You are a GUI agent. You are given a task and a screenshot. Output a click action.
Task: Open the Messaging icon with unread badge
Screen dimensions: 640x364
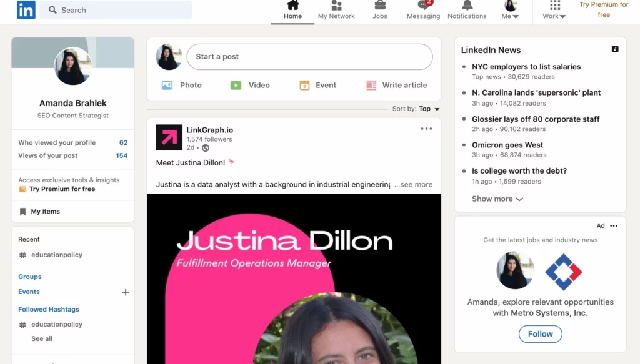click(423, 6)
